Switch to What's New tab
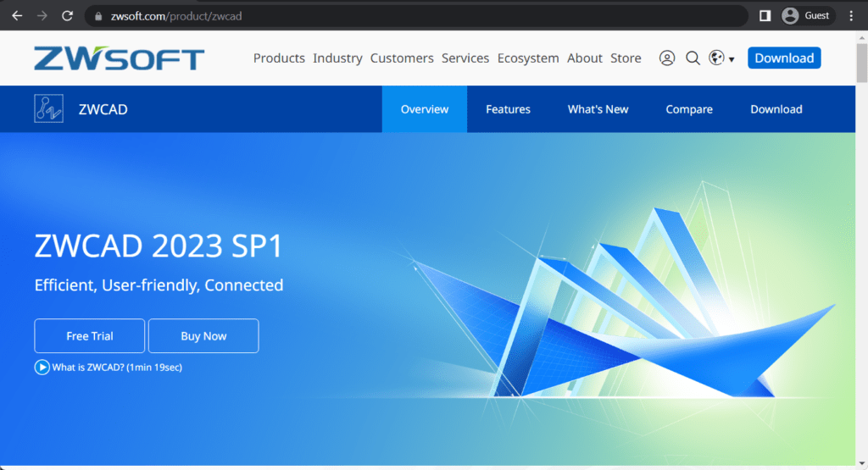This screenshot has height=470, width=868. coord(598,109)
